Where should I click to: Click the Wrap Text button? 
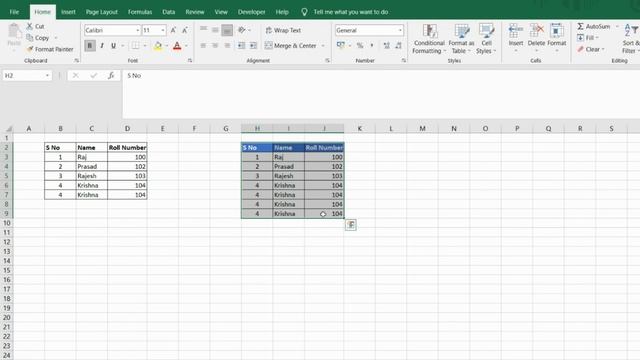283,30
